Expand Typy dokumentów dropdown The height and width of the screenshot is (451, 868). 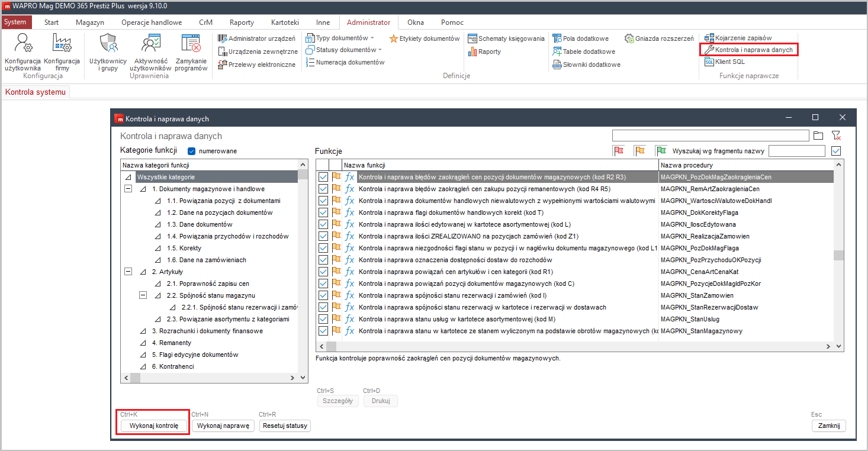point(372,38)
